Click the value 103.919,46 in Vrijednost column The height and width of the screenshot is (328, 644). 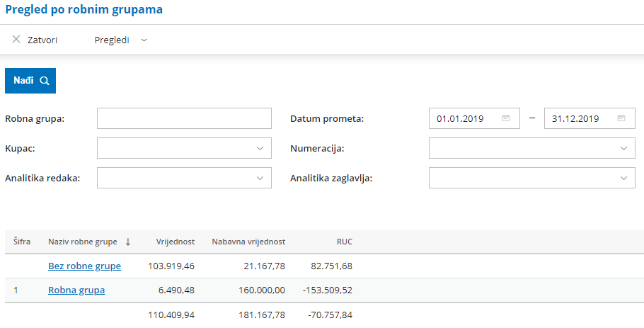pos(171,266)
